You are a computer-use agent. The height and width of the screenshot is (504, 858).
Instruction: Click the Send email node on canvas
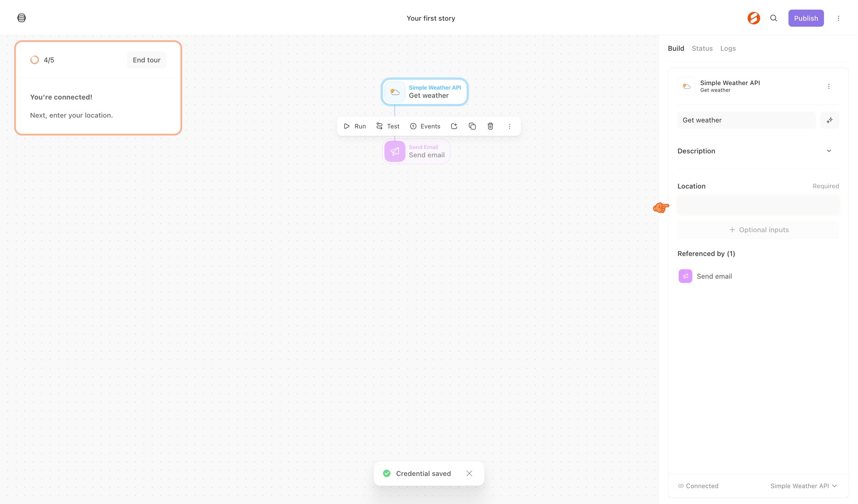pos(416,151)
